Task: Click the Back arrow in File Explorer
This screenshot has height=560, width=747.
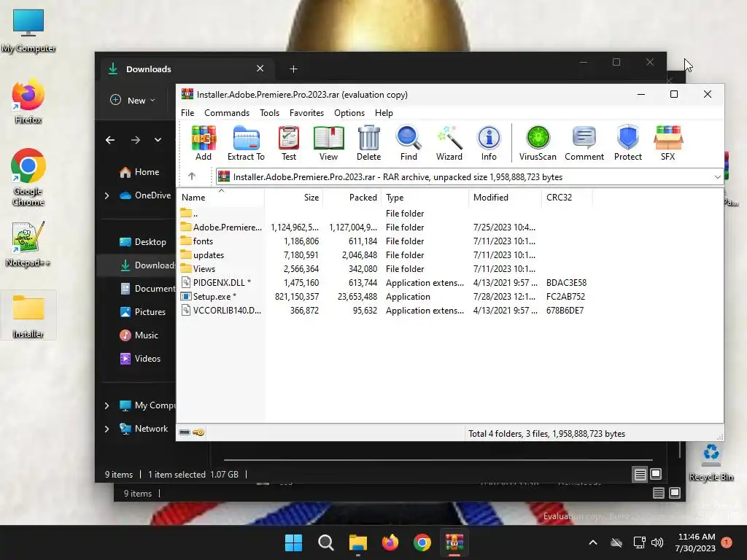Action: [x=110, y=140]
